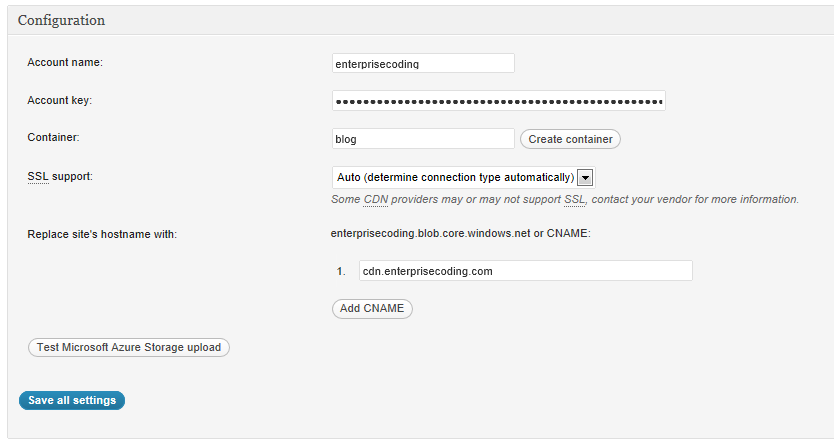This screenshot has height=447, width=834.
Task: Click the Replace site's hostname with label
Action: [102, 234]
